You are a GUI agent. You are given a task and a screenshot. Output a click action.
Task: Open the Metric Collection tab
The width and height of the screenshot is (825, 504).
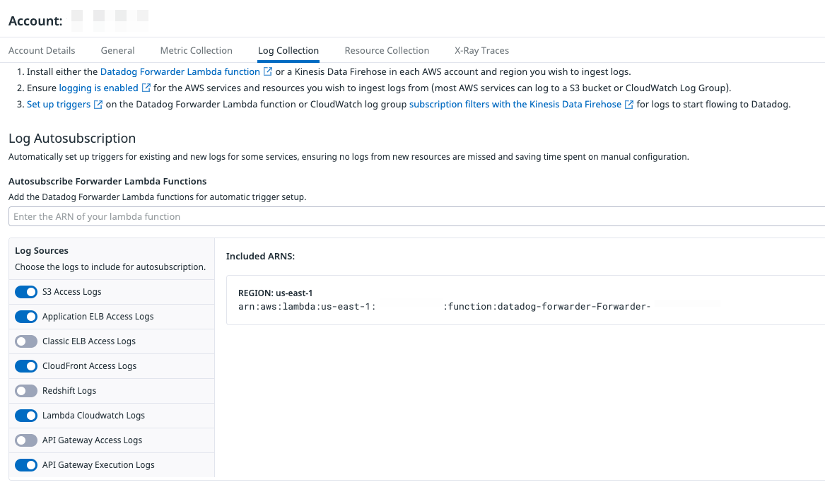click(x=197, y=50)
